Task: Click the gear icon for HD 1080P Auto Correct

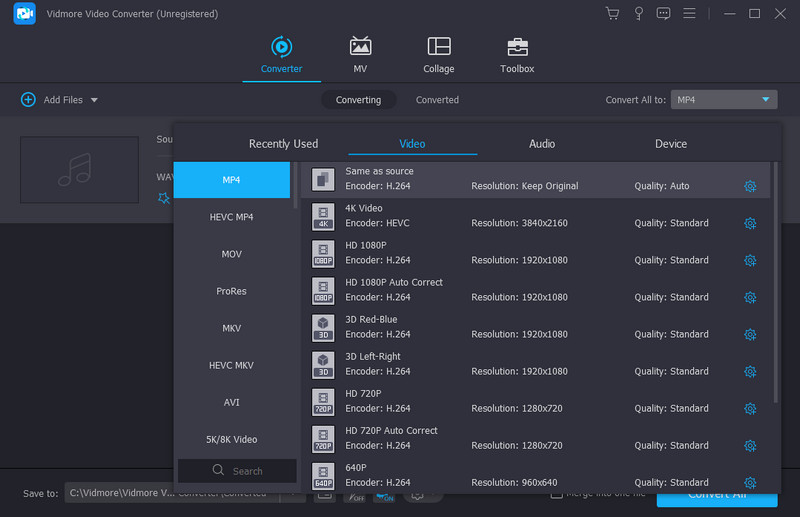Action: point(750,297)
